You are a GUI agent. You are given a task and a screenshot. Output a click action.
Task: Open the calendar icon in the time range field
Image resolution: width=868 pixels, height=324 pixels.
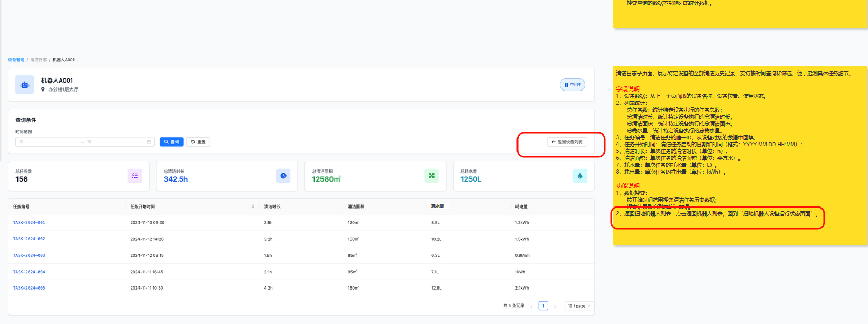tap(149, 142)
